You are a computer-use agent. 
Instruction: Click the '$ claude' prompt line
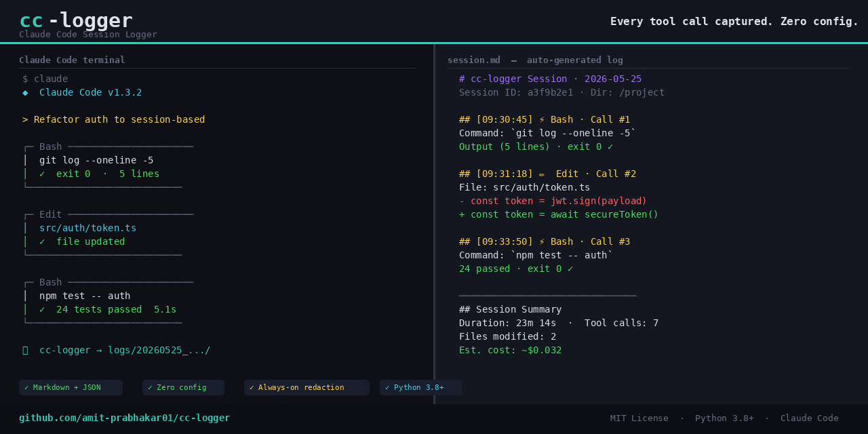pos(45,79)
